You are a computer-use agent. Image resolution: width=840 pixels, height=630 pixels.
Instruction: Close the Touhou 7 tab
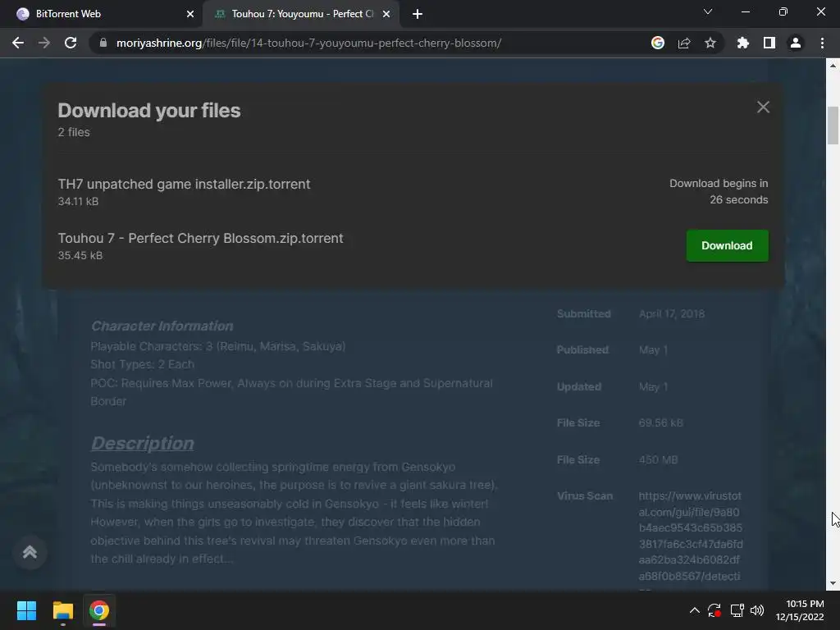pos(386,14)
